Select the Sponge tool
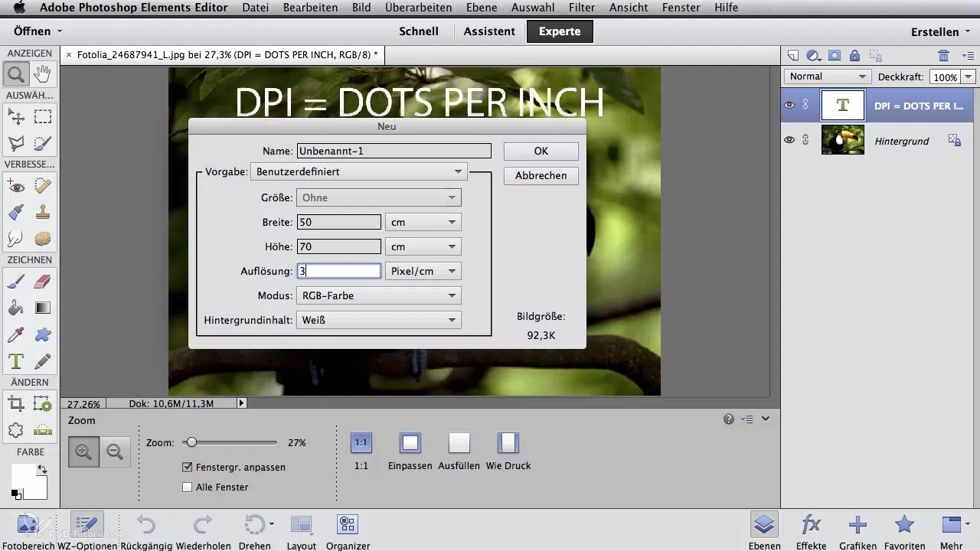 [x=43, y=238]
